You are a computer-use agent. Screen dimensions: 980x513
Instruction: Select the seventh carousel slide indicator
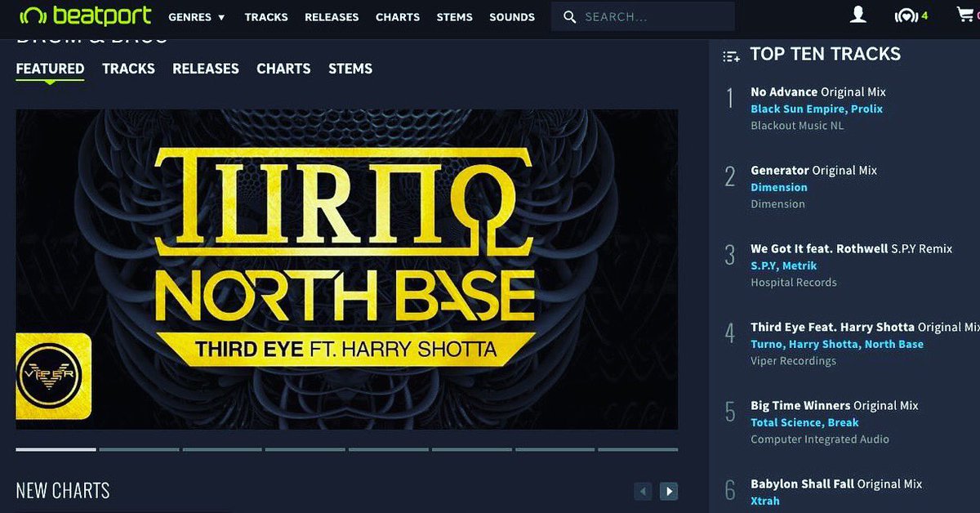point(555,449)
